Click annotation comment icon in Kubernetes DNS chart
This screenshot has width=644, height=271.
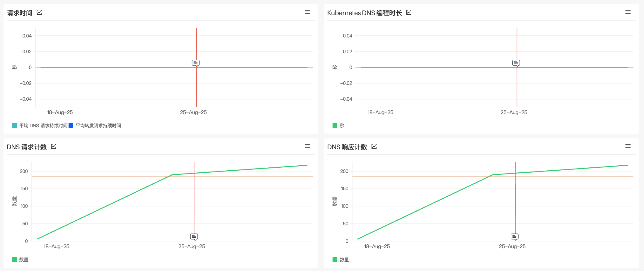pos(516,63)
